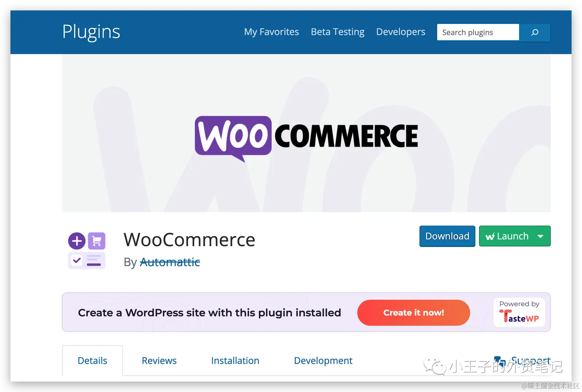Screen dimensions: 582x392
Task: Expand the Launch button dropdown arrow
Action: (541, 236)
